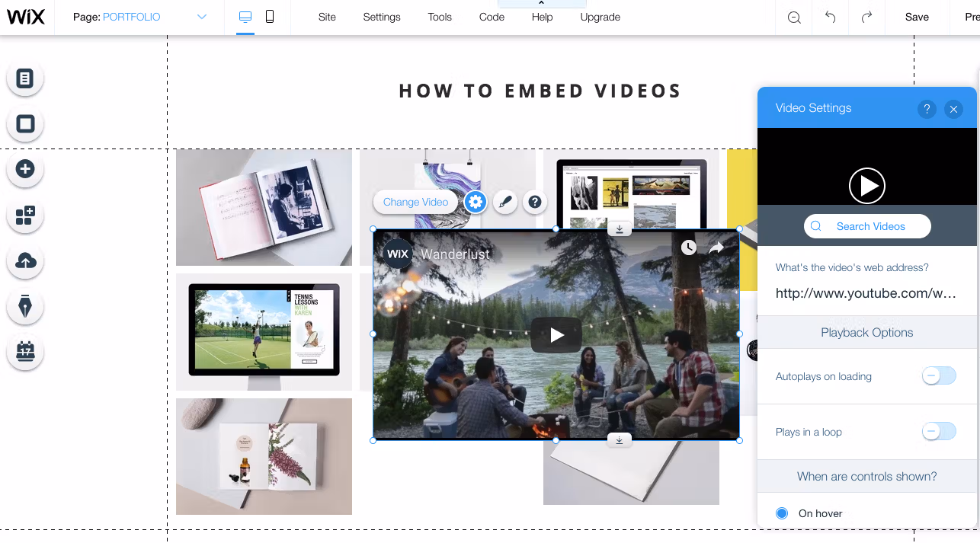Open the Media upload cloud icon
Screen dimensions: 980x543
coord(25,261)
